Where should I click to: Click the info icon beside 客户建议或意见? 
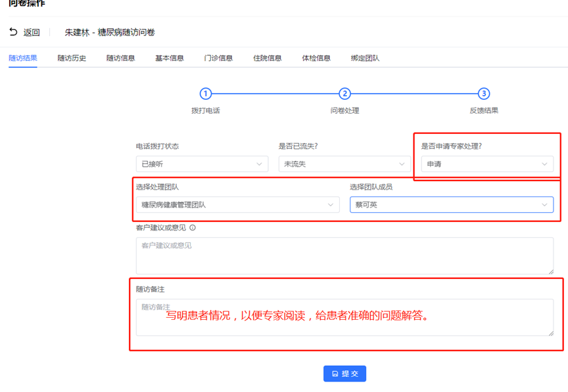[193, 228]
